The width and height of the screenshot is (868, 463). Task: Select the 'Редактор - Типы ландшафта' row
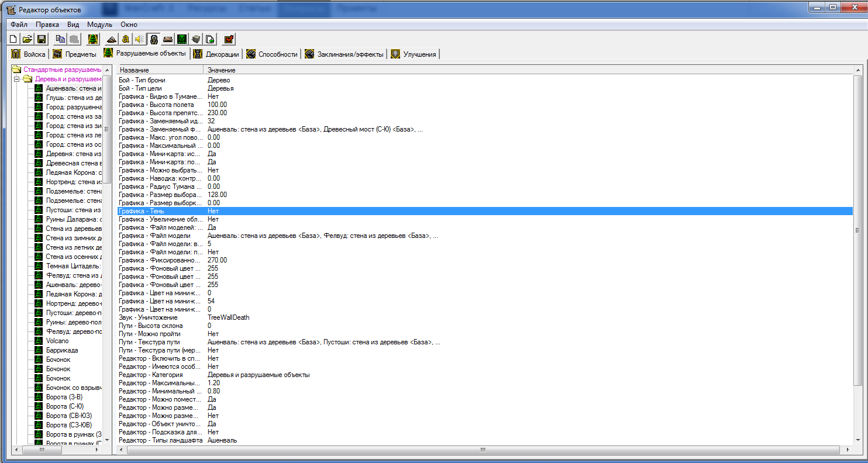[x=484, y=440]
